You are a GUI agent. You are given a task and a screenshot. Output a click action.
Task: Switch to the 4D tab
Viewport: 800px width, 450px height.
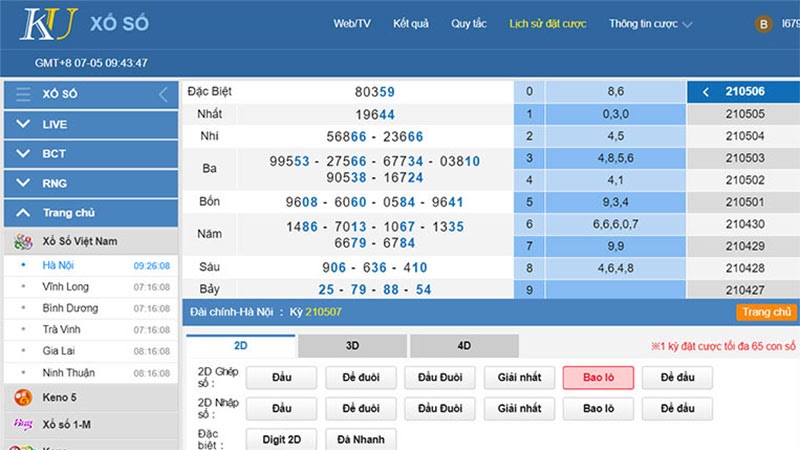click(x=464, y=346)
